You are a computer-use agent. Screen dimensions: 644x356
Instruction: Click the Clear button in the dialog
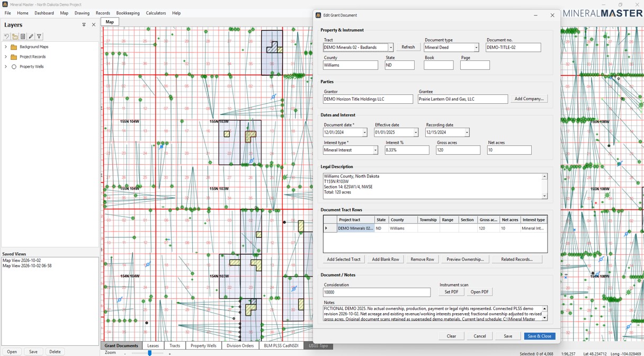tap(451, 336)
